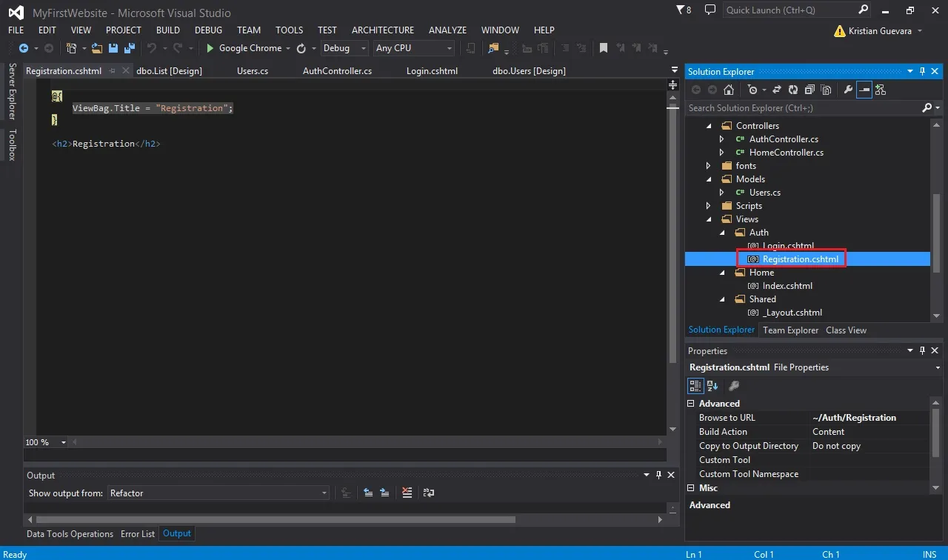Click the Home icon in Solution Explorer
The height and width of the screenshot is (560, 948).
[729, 90]
